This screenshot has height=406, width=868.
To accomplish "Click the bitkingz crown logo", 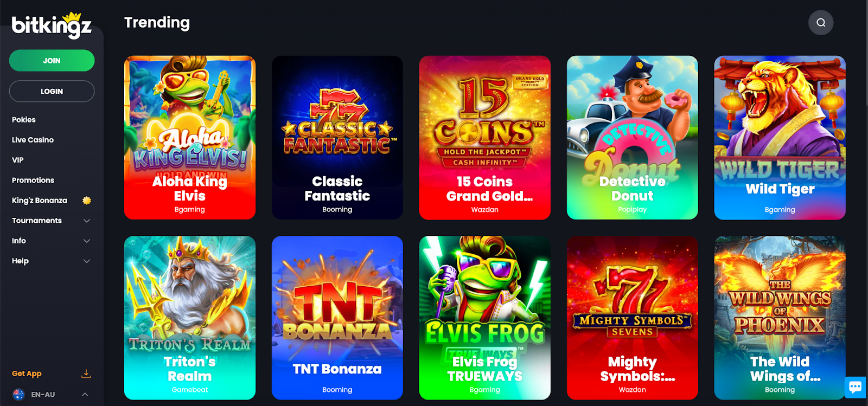I will pyautogui.click(x=52, y=25).
